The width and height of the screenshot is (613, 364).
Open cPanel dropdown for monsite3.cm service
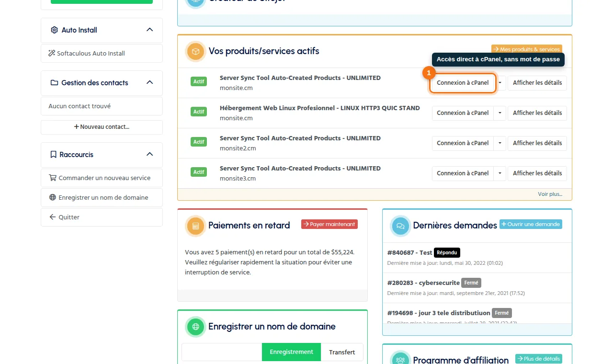pyautogui.click(x=500, y=173)
